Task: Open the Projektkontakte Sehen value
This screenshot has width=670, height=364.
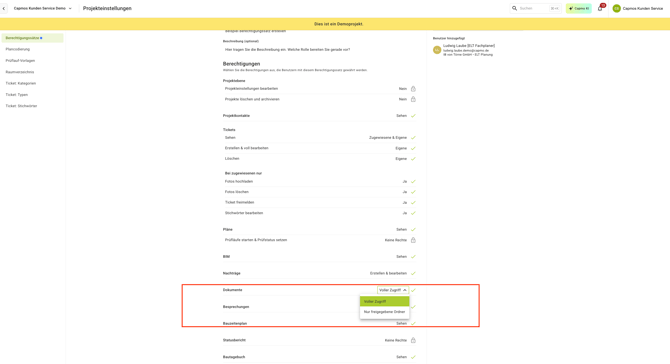Action: 401,116
